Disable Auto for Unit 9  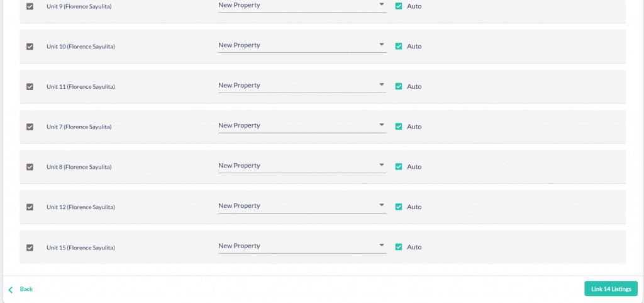(398, 6)
